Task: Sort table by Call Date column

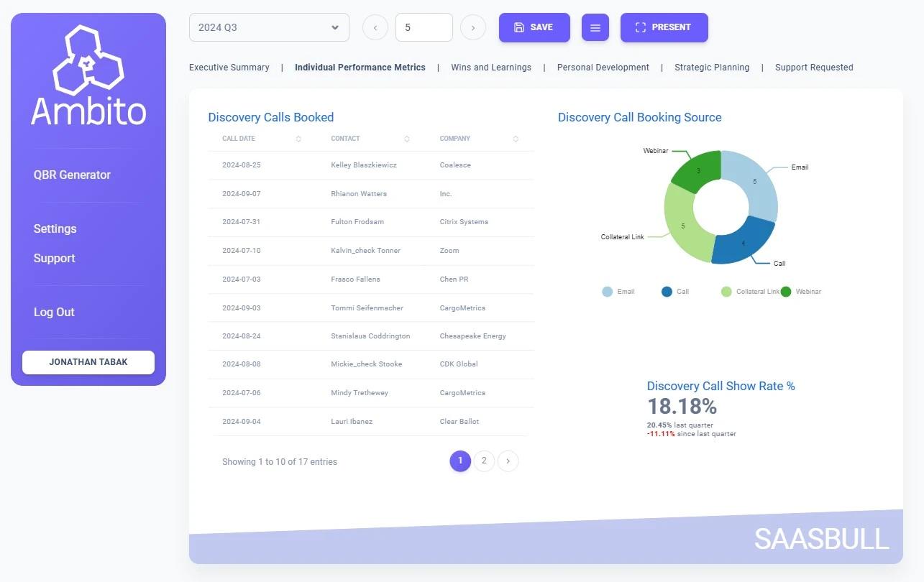Action: coord(298,139)
